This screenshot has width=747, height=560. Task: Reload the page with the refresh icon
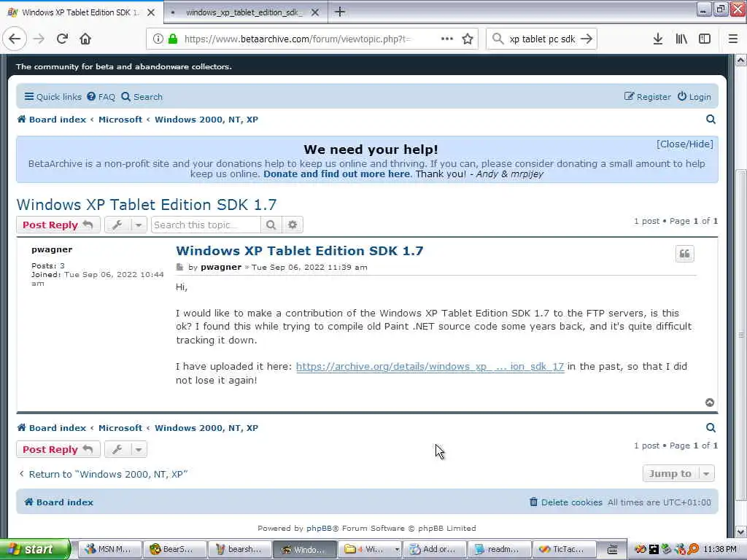click(62, 39)
